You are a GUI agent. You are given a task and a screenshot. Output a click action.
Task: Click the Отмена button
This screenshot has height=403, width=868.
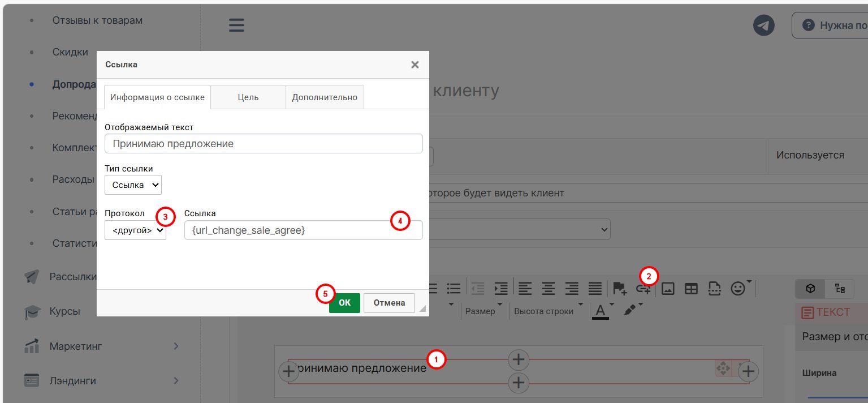(x=389, y=303)
